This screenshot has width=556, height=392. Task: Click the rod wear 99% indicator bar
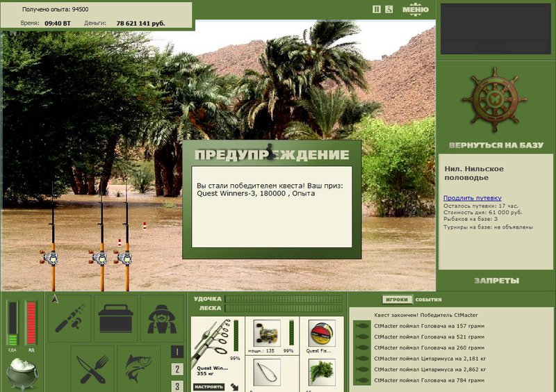pyautogui.click(x=236, y=336)
